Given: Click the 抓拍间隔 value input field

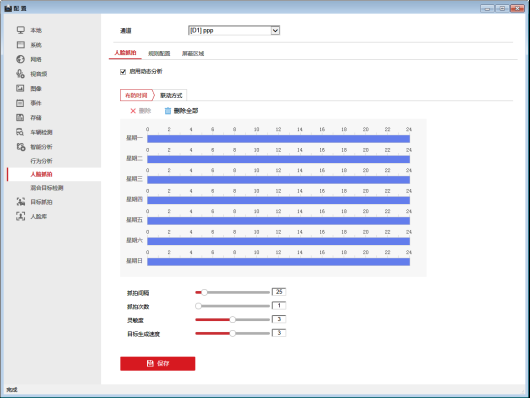Looking at the screenshot, I should tap(279, 292).
